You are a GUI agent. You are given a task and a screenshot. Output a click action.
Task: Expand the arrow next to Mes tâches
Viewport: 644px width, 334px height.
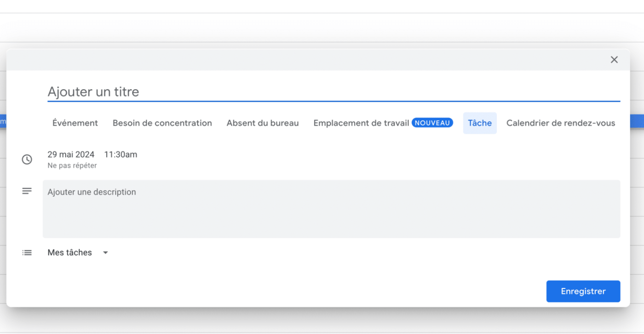tap(105, 253)
